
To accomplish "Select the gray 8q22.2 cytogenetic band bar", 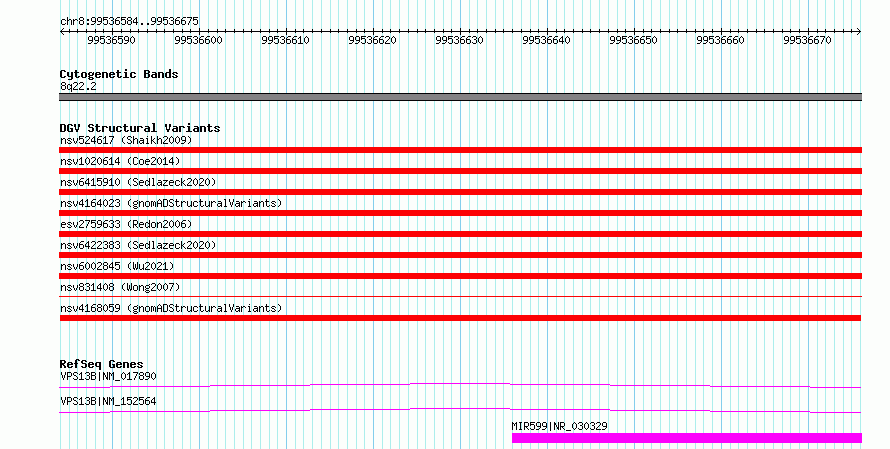I will click(x=460, y=97).
